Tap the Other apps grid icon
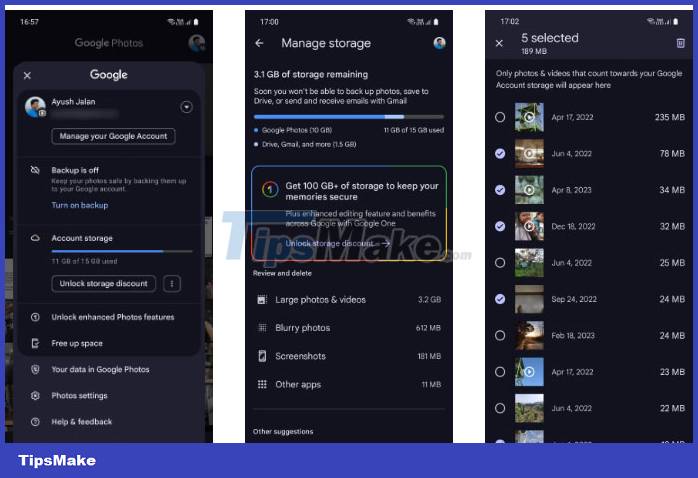Image resolution: width=698 pixels, height=478 pixels. (x=262, y=385)
